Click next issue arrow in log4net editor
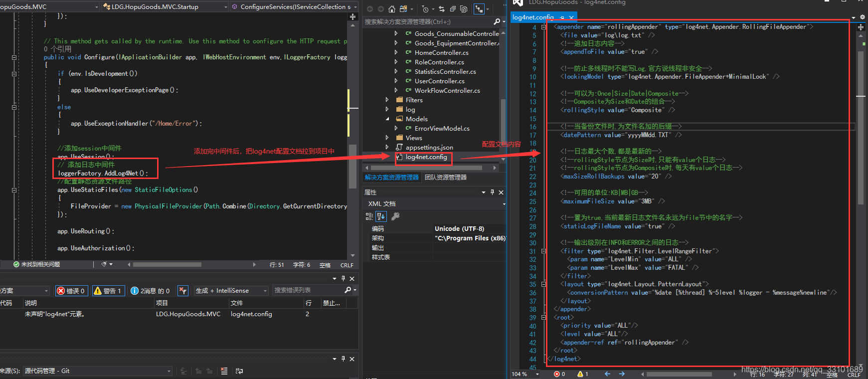The height and width of the screenshot is (379, 868). click(622, 374)
